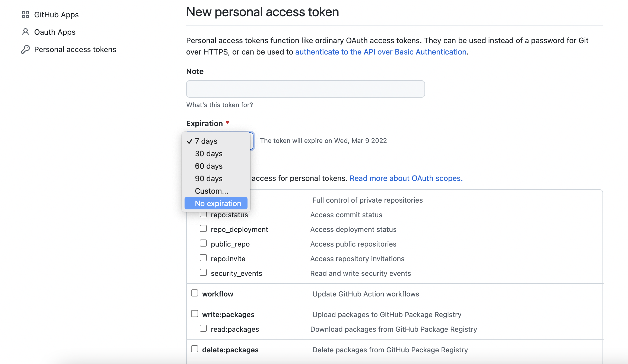
Task: Check the security_events scope box
Action: [203, 273]
